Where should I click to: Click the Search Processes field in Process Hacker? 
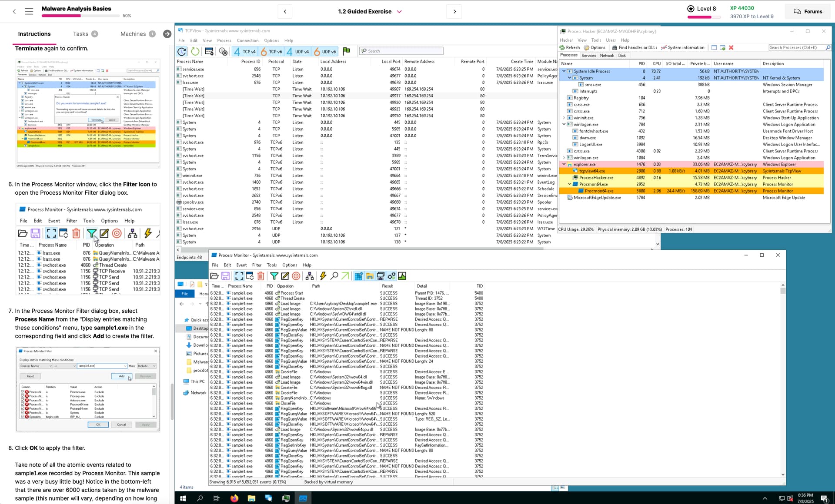click(x=799, y=47)
